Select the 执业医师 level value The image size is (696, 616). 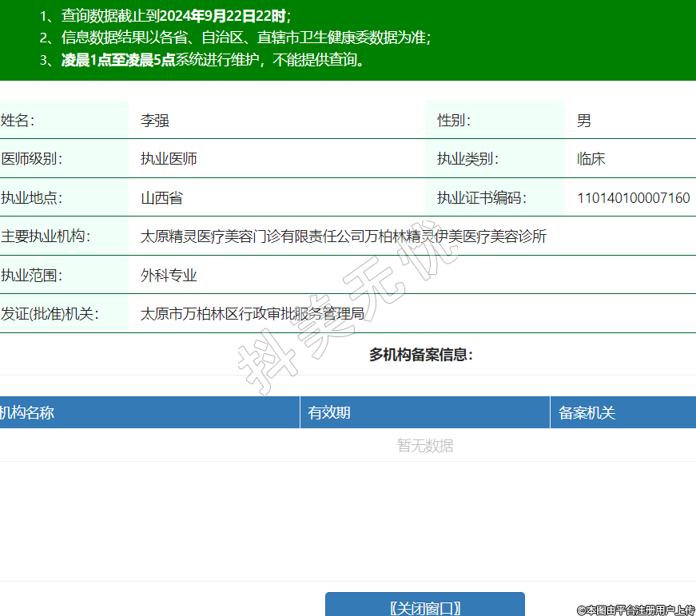tap(169, 159)
